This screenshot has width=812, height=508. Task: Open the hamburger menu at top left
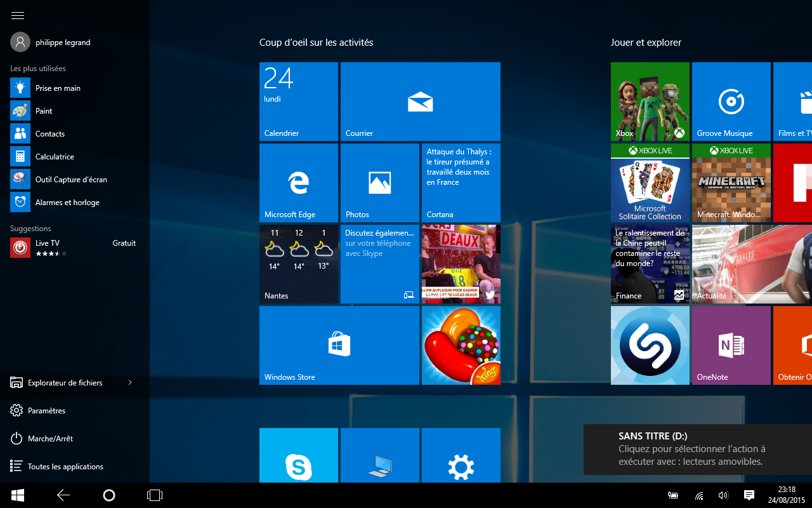click(x=18, y=15)
